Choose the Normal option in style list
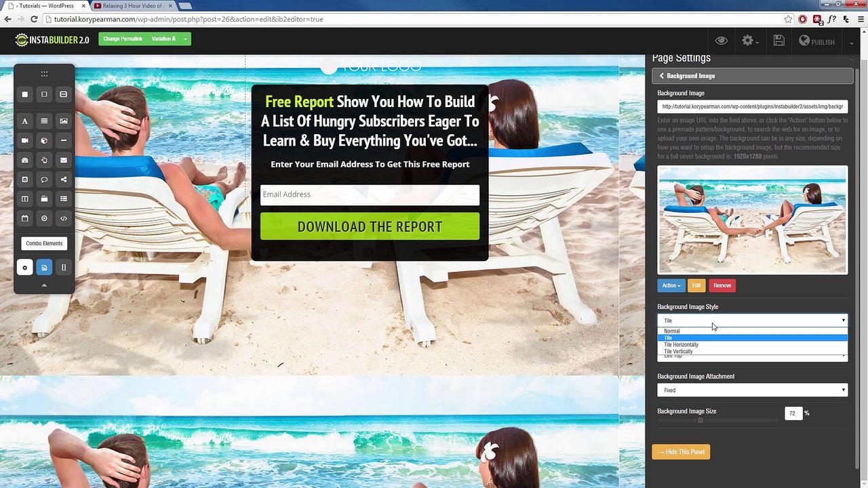 [x=672, y=331]
